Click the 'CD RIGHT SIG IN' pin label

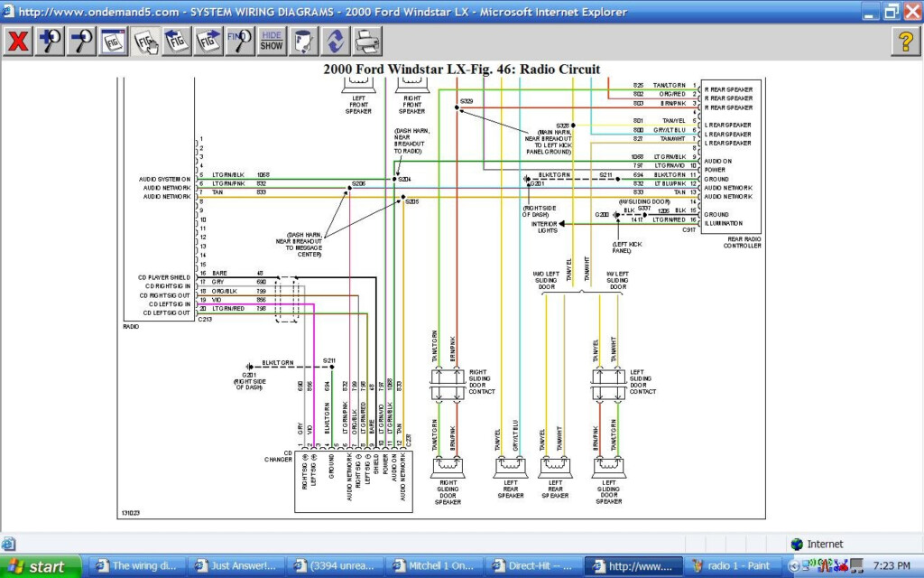(168, 286)
